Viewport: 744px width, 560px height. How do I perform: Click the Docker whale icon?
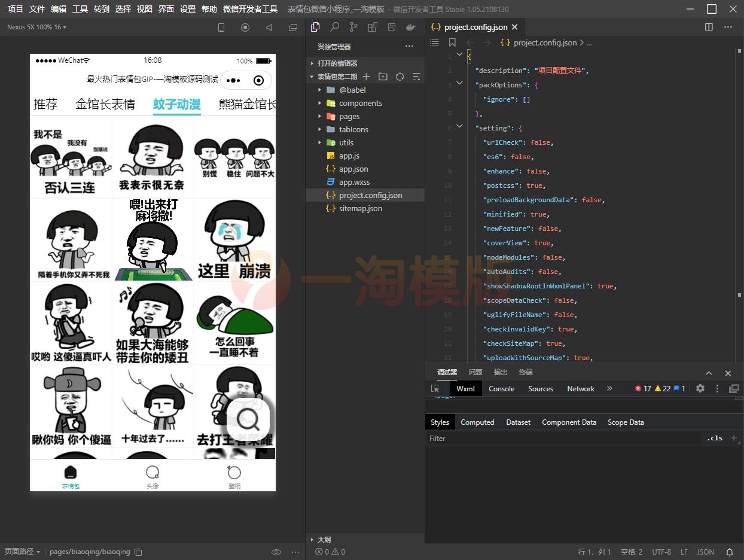[410, 27]
